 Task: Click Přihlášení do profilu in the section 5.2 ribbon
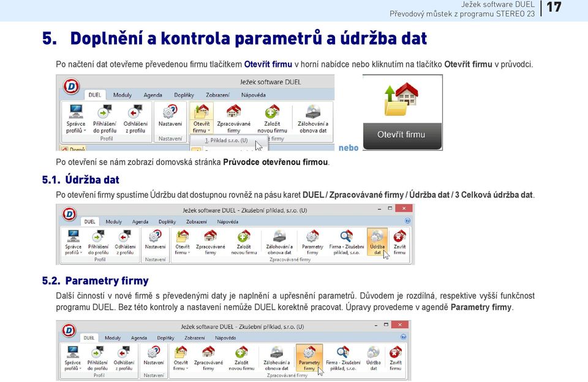pos(97,358)
